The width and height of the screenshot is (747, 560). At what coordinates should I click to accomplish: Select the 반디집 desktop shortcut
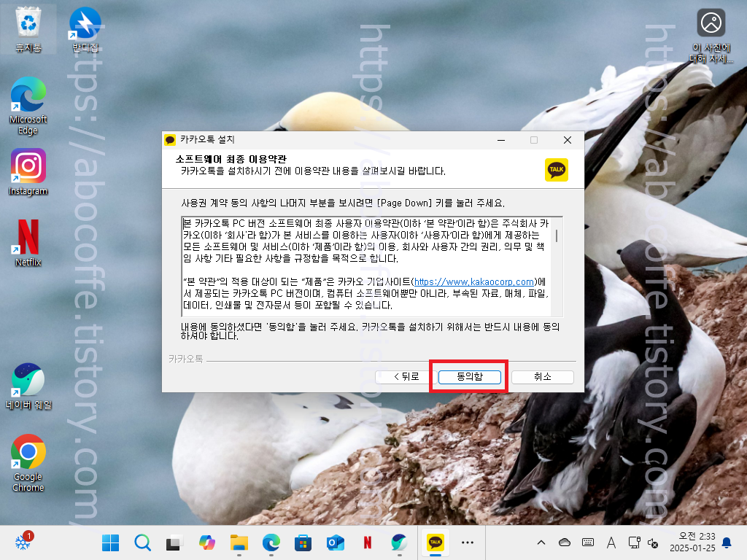pyautogui.click(x=85, y=29)
